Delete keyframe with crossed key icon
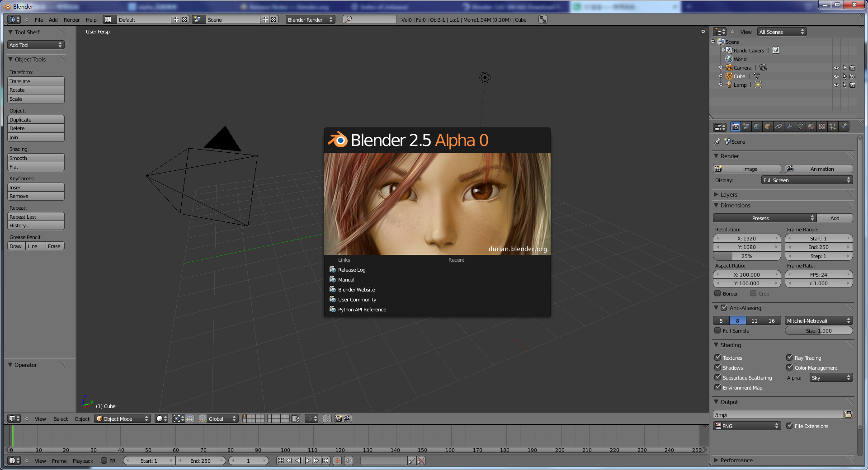Viewport: 868px width, 470px height. 421,461
